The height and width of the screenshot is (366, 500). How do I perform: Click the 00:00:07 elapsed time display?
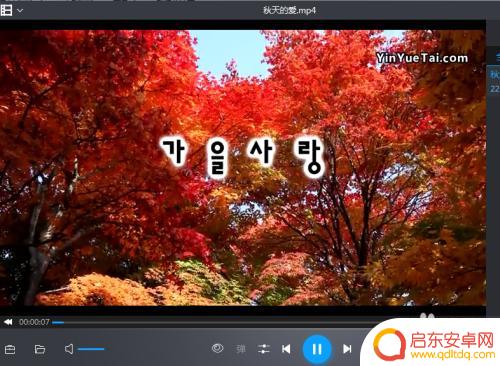34,322
